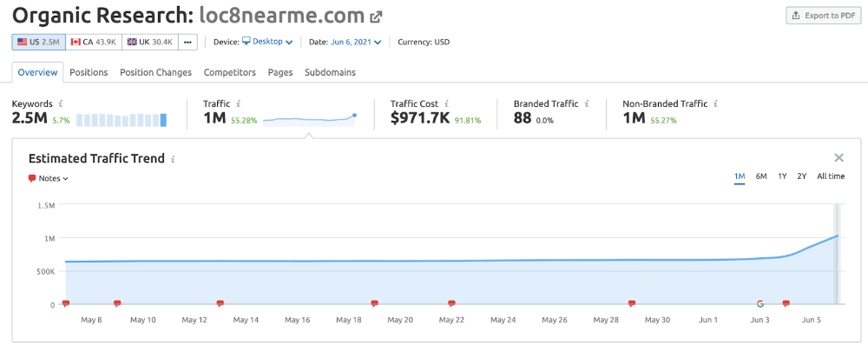Click the Branded Traffic info icon
This screenshot has width=868, height=352.
pos(587,103)
